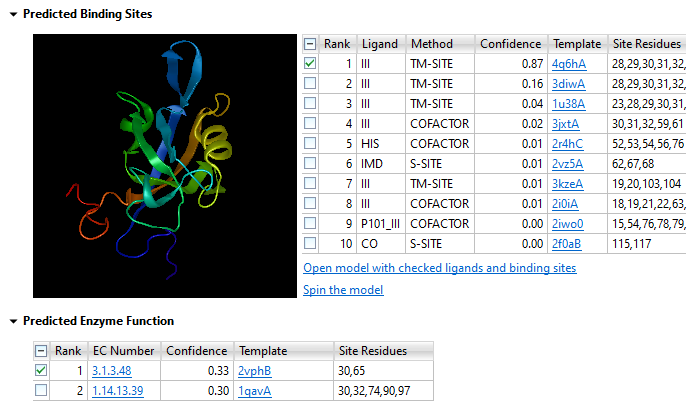
Task: Collapse the Predicted Binding Sites section
Action: (x=14, y=14)
